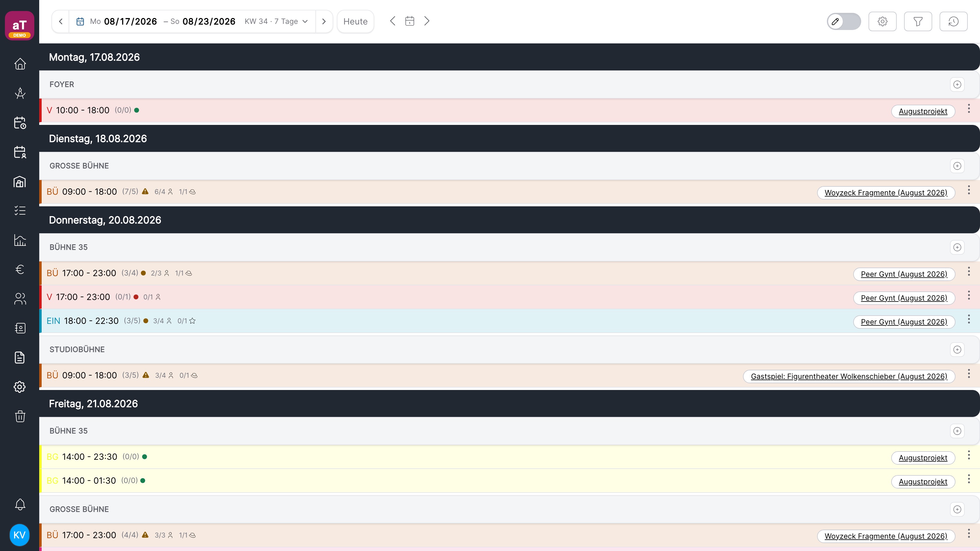
Task: Go to next period with large right arrow
Action: pyautogui.click(x=427, y=21)
